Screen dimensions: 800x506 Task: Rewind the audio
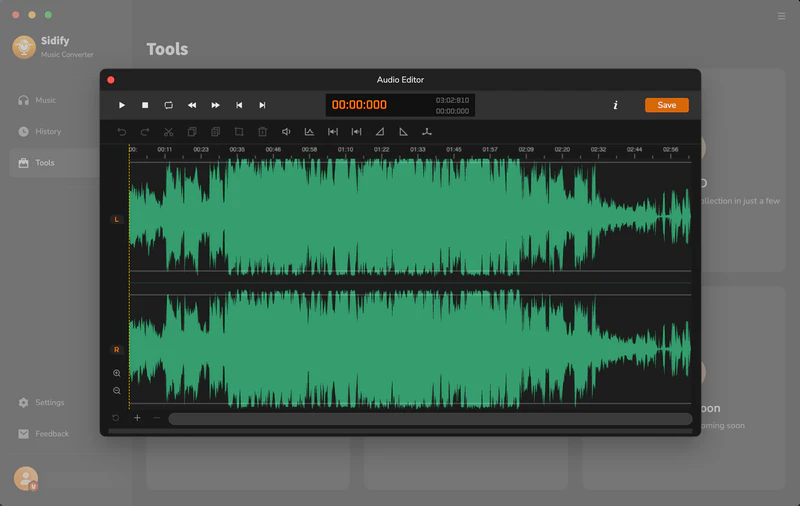pos(192,105)
